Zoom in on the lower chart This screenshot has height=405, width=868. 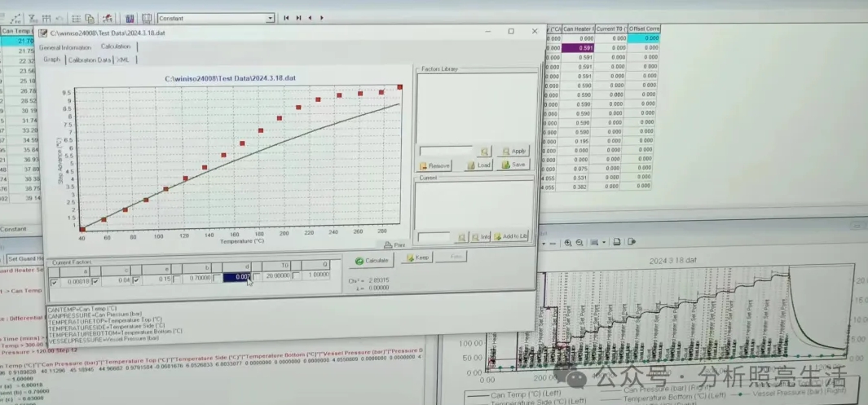[568, 242]
